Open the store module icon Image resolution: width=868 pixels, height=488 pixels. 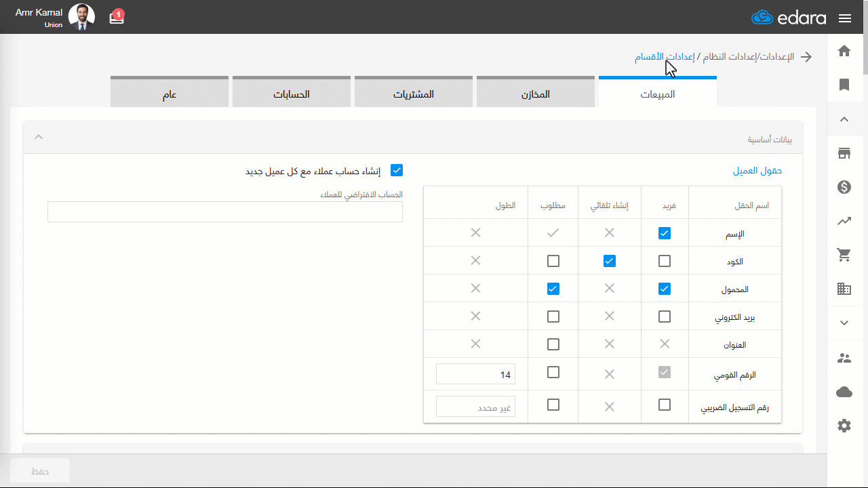(844, 153)
